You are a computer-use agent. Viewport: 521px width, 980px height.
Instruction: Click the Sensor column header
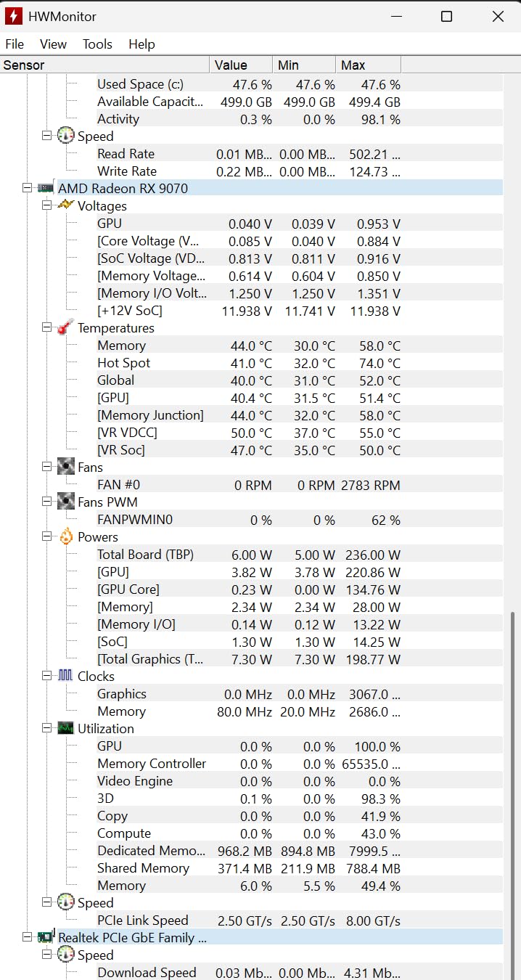coord(105,65)
